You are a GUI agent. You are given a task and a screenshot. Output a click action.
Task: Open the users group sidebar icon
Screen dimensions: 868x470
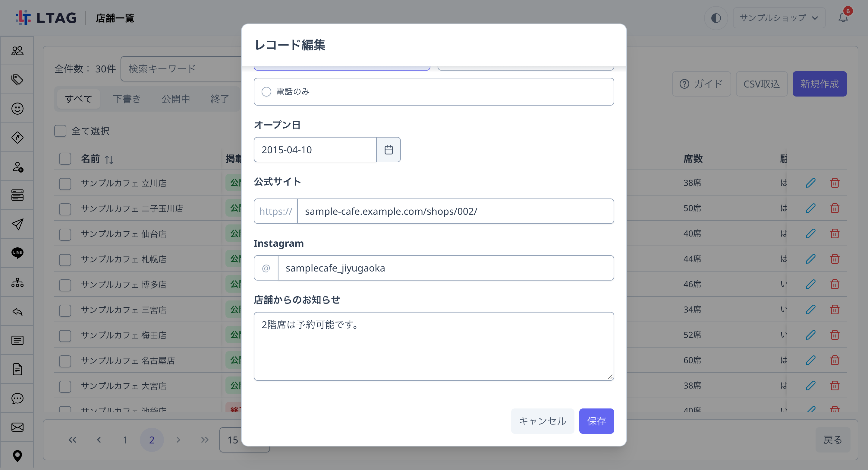pyautogui.click(x=17, y=51)
